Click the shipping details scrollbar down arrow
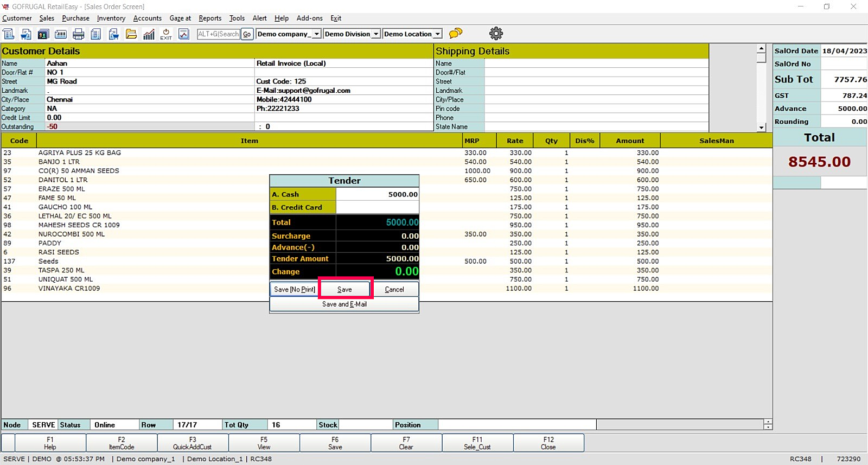868x465 pixels. click(x=761, y=128)
